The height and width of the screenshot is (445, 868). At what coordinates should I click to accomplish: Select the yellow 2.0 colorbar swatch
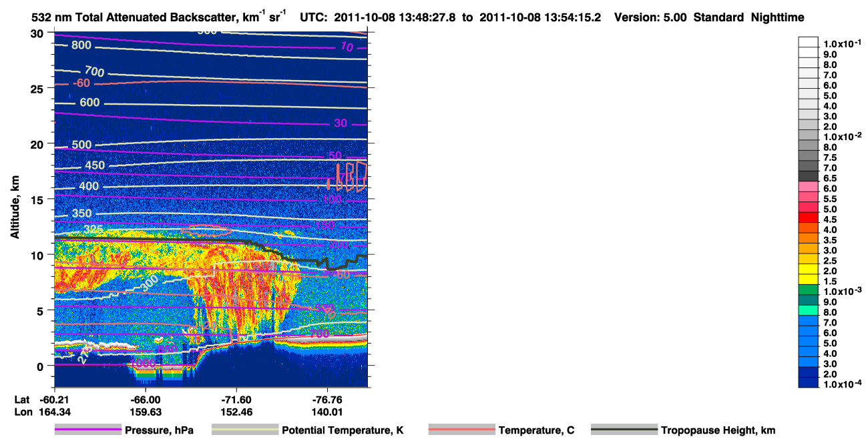click(x=808, y=270)
